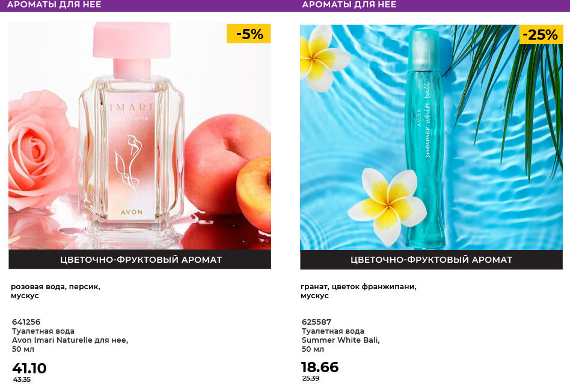The height and width of the screenshot is (392, 570).
Task: Open the Imari Naturelle perfume product image
Action: 139,136
